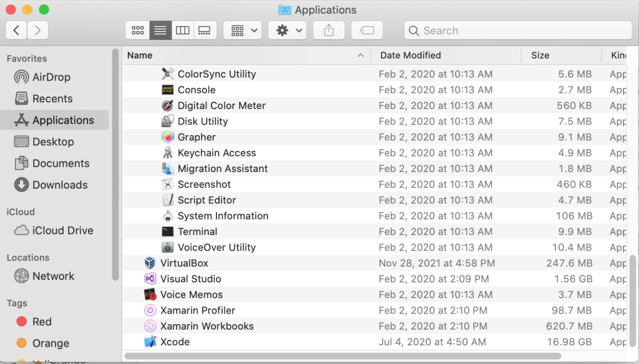
Task: Select the VirtualBox cube icon
Action: [150, 263]
